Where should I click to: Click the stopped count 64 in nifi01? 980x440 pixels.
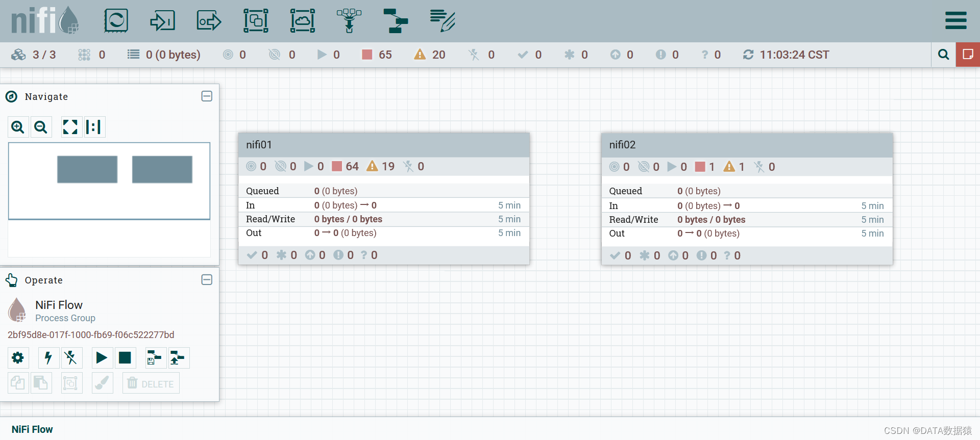(x=346, y=166)
